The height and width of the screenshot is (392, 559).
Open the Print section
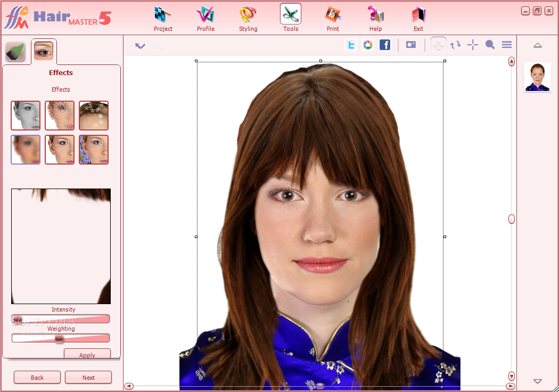coord(333,19)
